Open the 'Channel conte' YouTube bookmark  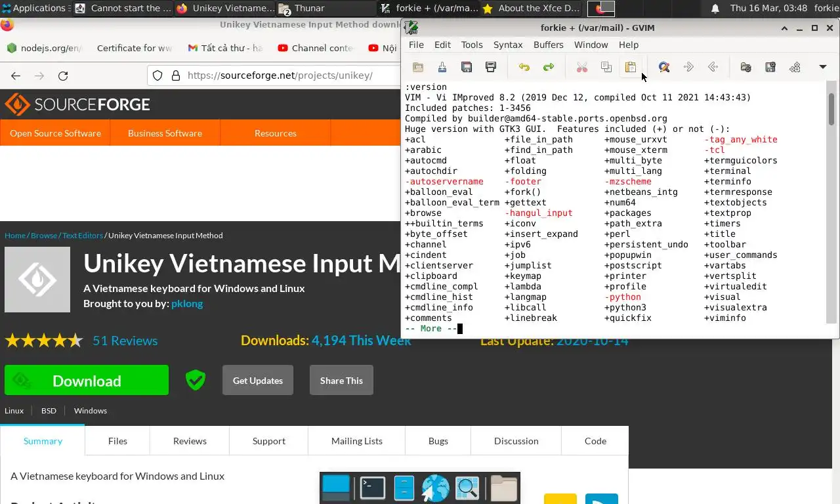[x=316, y=48]
